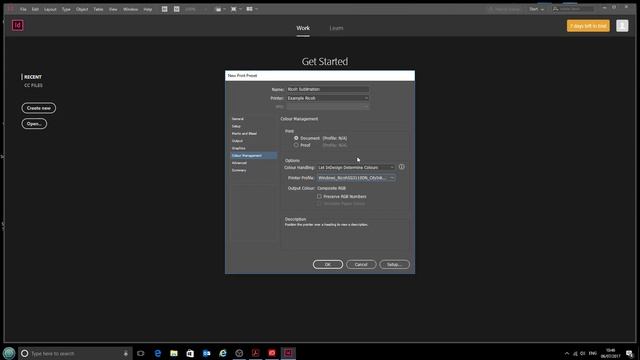Click the Adobe Stock search field

coord(573,9)
